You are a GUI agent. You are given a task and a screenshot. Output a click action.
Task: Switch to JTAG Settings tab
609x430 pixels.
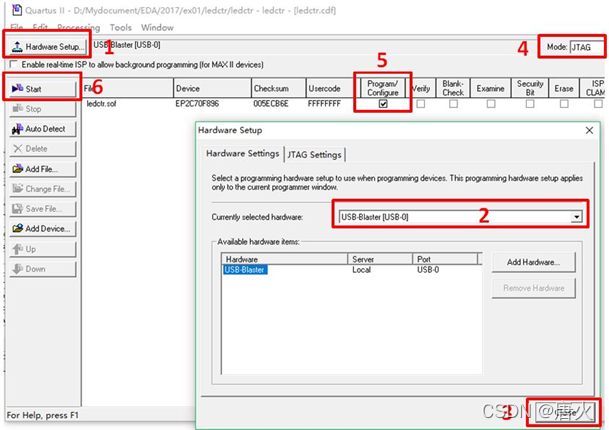tap(315, 155)
